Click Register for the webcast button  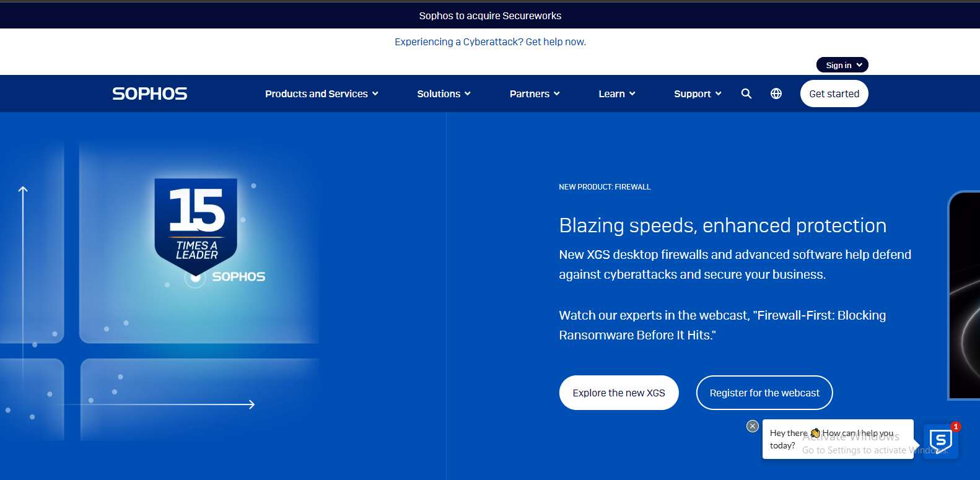click(x=764, y=393)
